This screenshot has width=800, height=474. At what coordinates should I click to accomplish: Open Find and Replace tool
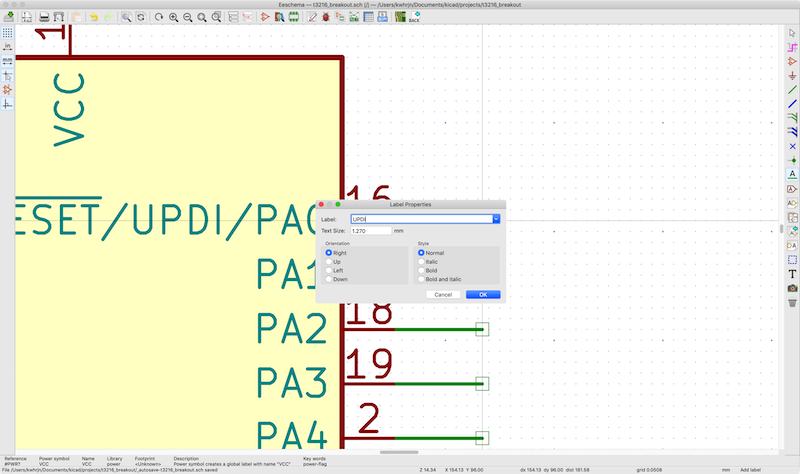141,17
